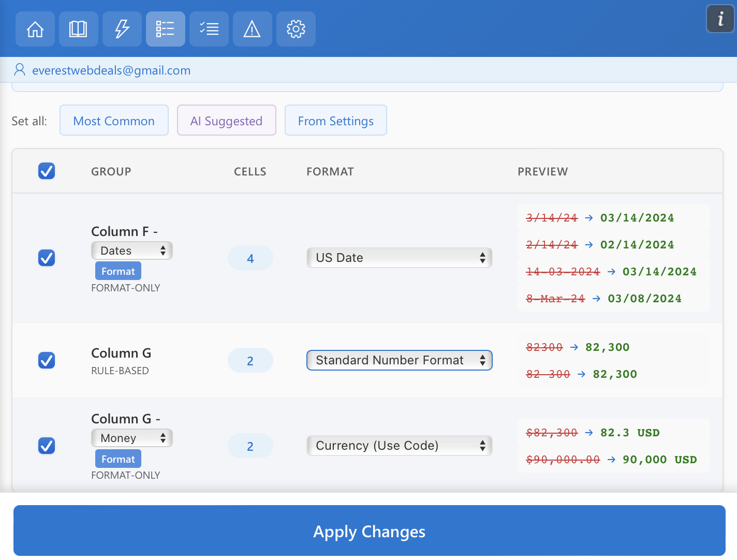
Task: Change the Money type selector for Column G
Action: [131, 437]
